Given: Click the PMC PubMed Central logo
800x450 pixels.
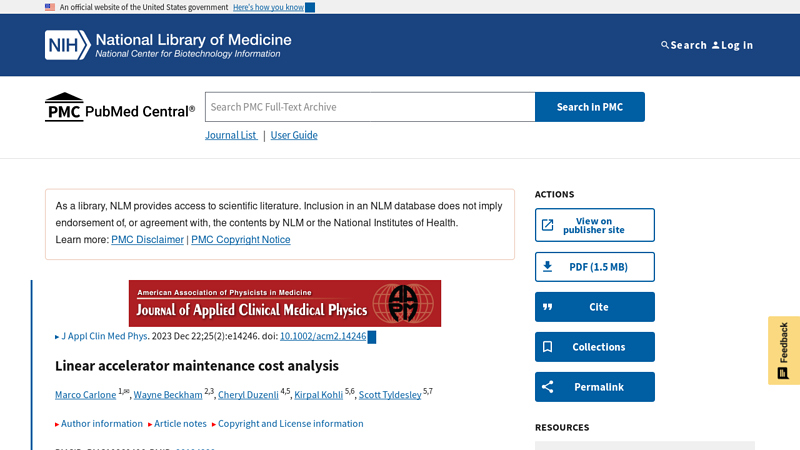Looking at the screenshot, I should (120, 108).
